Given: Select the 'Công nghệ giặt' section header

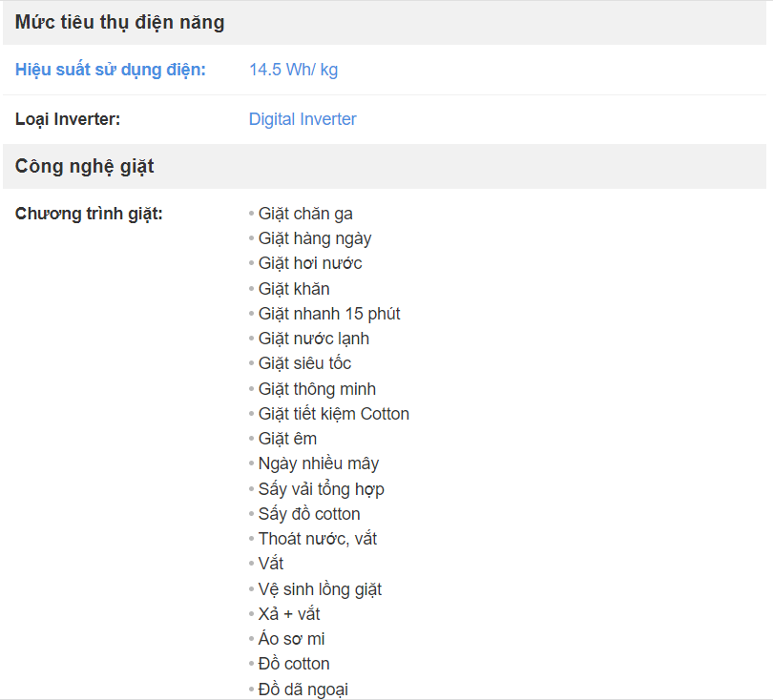Looking at the screenshot, I should tap(385, 167).
